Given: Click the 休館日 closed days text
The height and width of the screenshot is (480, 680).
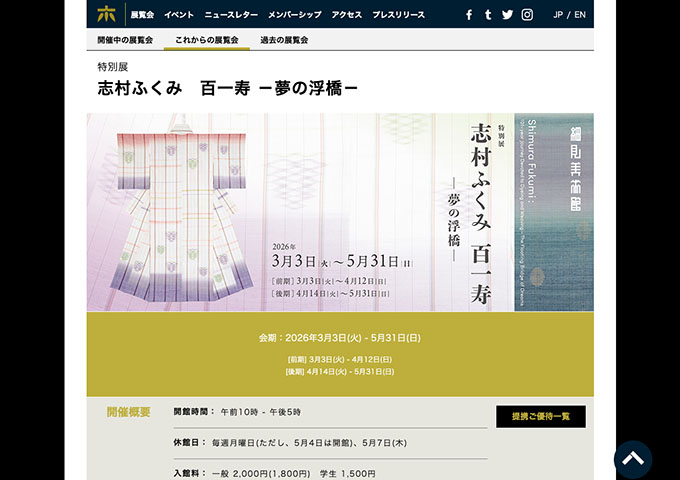Looking at the screenshot, I should 290,443.
